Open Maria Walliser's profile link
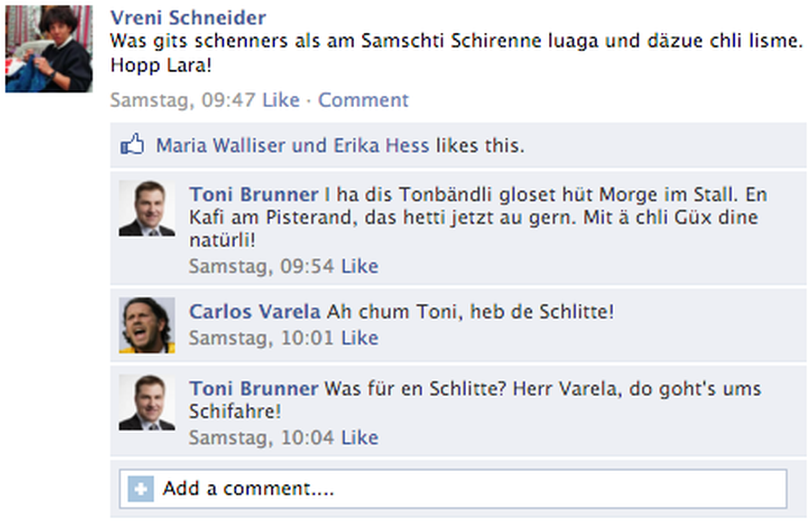Screen dimensions: 812x523 (220, 145)
